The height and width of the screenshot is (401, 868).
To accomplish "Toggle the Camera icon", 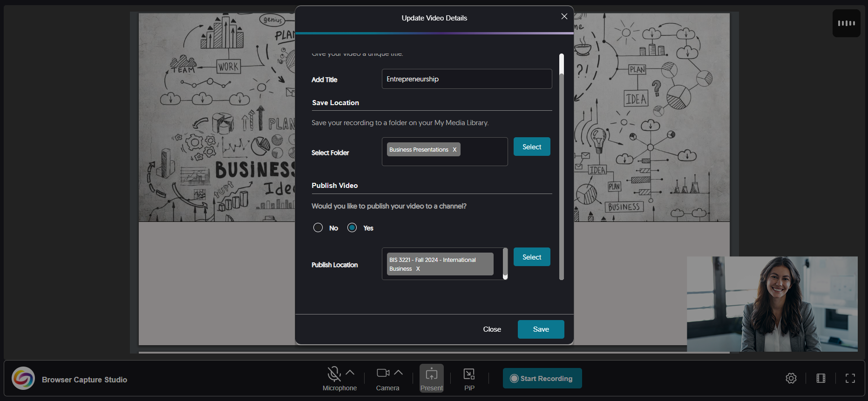I will (383, 373).
